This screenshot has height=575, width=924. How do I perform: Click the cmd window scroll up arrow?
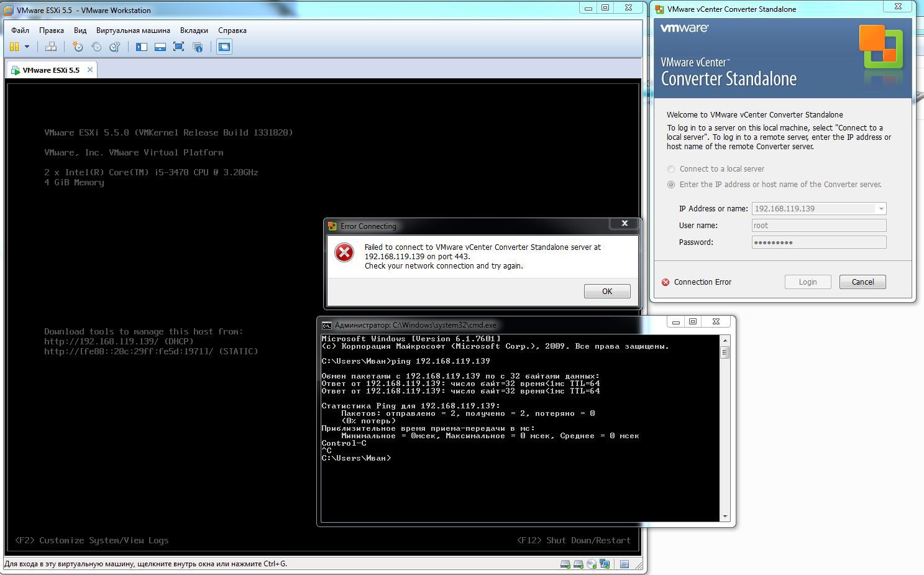click(x=725, y=341)
